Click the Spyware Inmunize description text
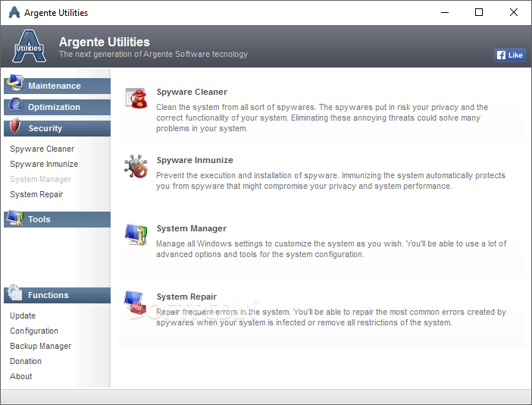532x405 pixels. [x=330, y=181]
